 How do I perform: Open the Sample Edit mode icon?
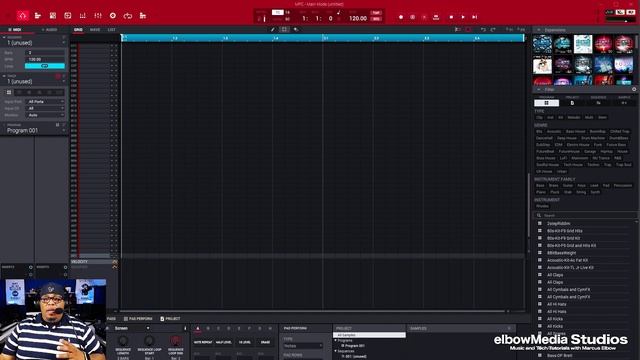coord(68,16)
